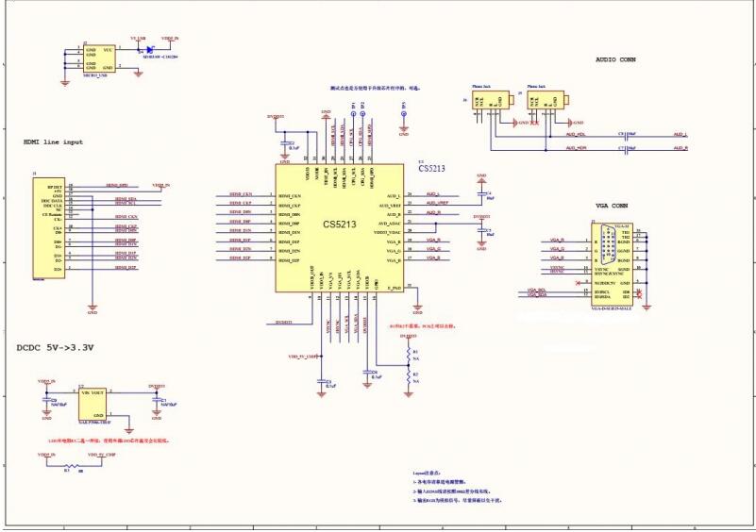Click the blue Chinese test point note at top
This screenshot has width=756, height=532.
tap(375, 89)
